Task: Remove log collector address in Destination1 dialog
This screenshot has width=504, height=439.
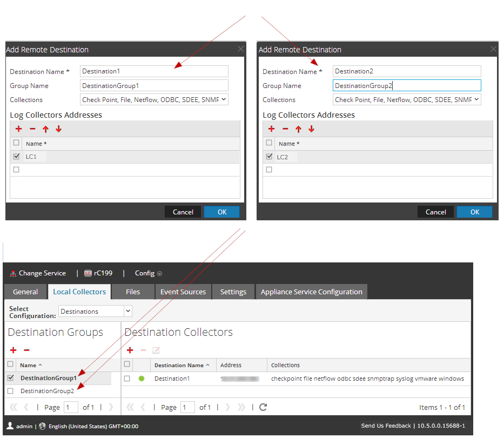Action: (x=32, y=129)
